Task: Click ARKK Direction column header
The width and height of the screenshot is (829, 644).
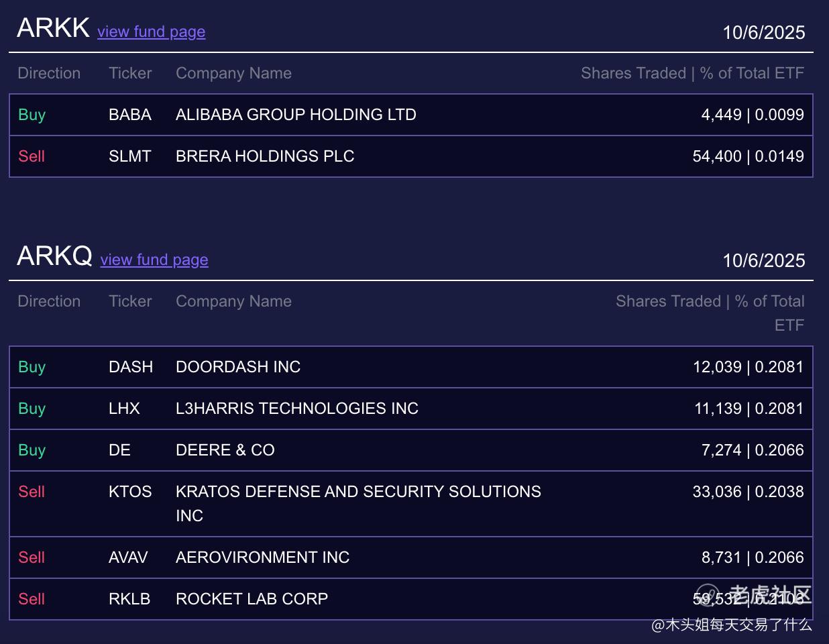Action: (x=49, y=73)
